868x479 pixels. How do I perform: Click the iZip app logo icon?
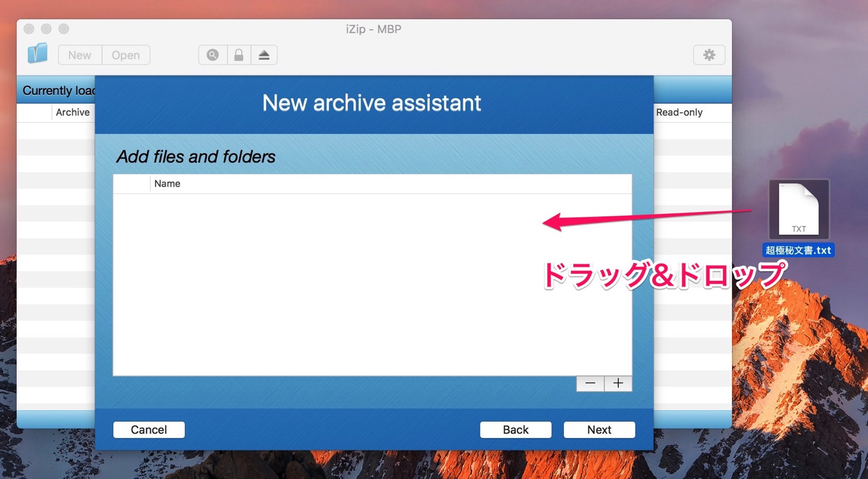37,54
